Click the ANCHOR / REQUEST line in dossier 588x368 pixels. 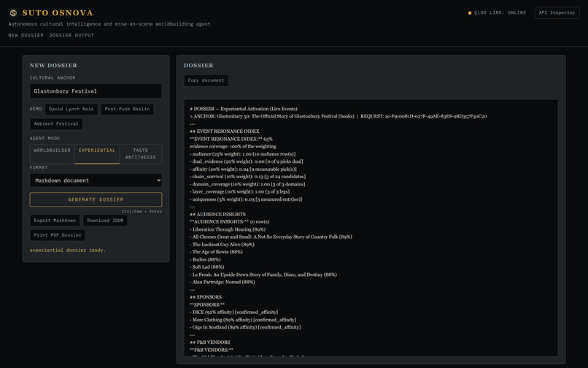338,116
